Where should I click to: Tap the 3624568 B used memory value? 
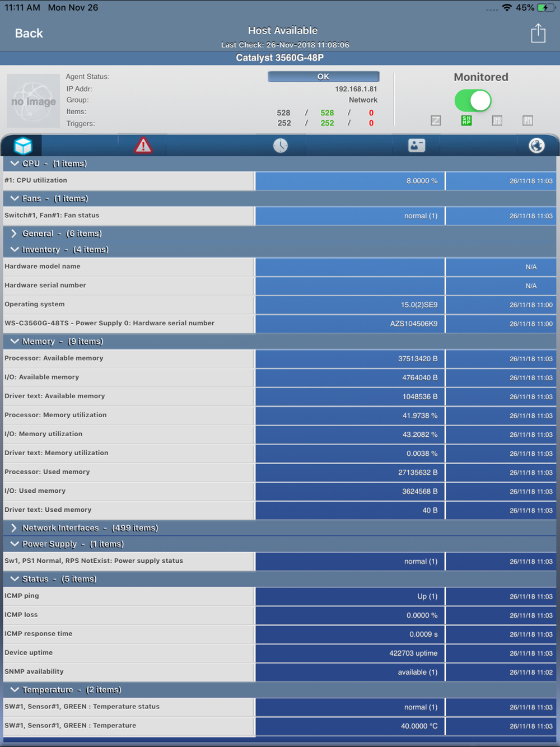pyautogui.click(x=419, y=492)
